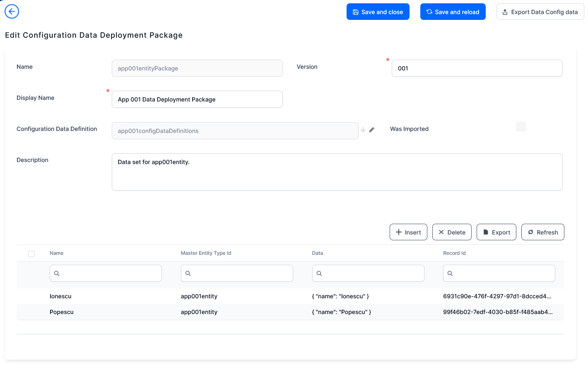Click search icon in Name filter
Screen dimensions: 588x365
coord(57,273)
